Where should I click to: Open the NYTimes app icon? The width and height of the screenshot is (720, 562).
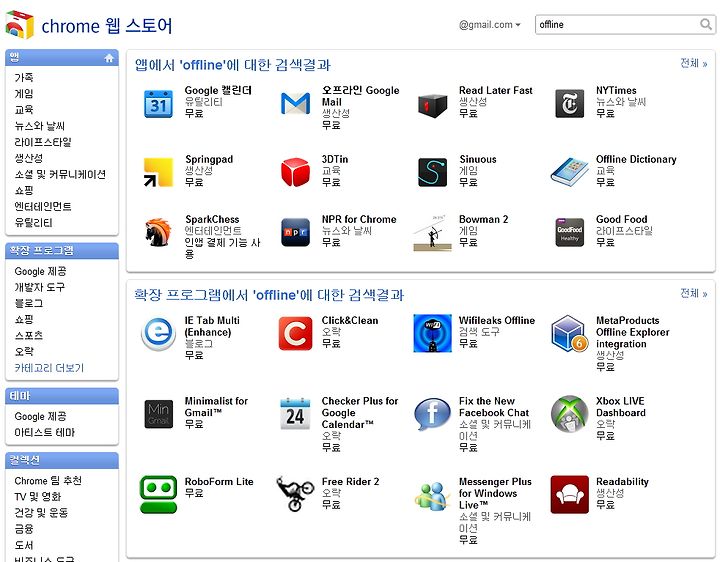pos(569,104)
